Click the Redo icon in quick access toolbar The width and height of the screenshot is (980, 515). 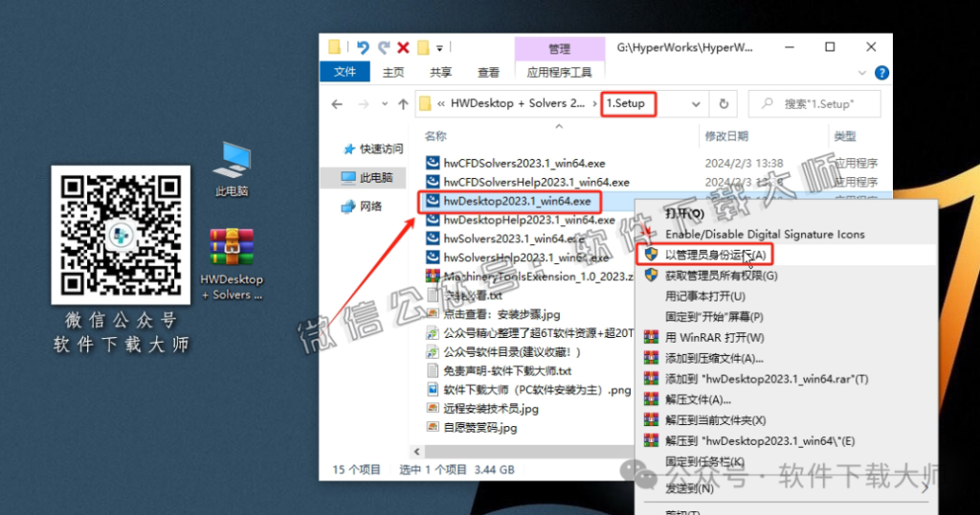384,47
